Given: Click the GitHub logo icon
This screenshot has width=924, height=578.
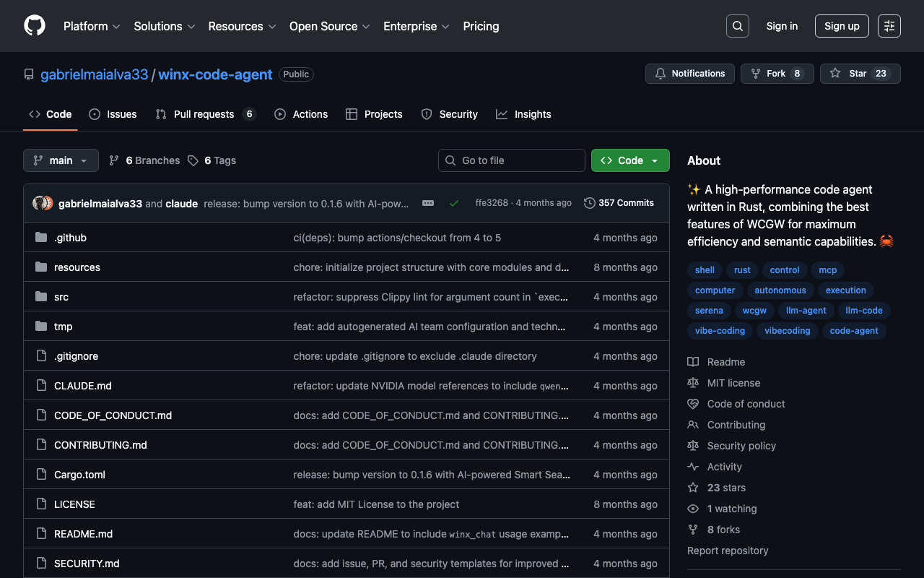Looking at the screenshot, I should tap(35, 26).
